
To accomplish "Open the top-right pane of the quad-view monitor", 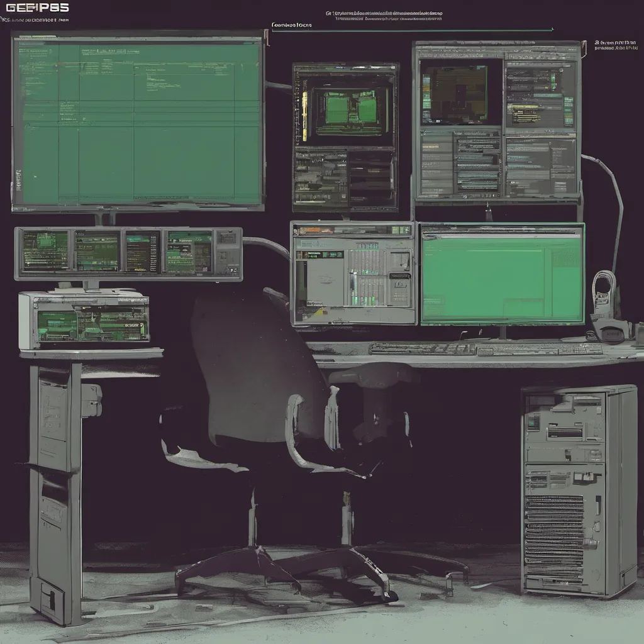I will point(541,94).
